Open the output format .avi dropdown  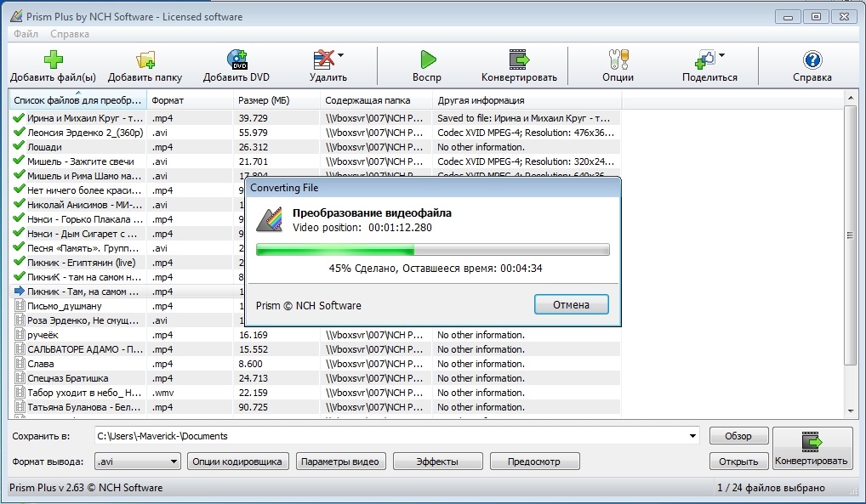pyautogui.click(x=138, y=462)
